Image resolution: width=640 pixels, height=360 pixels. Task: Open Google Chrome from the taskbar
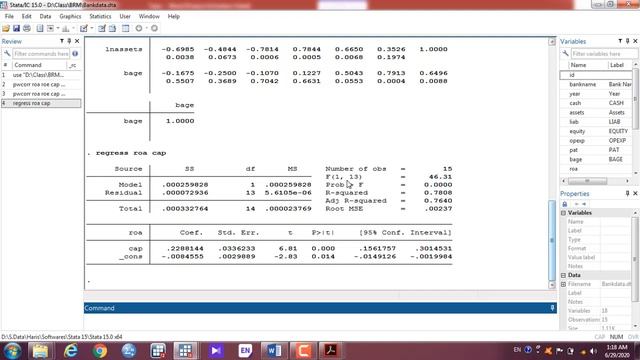(x=100, y=351)
